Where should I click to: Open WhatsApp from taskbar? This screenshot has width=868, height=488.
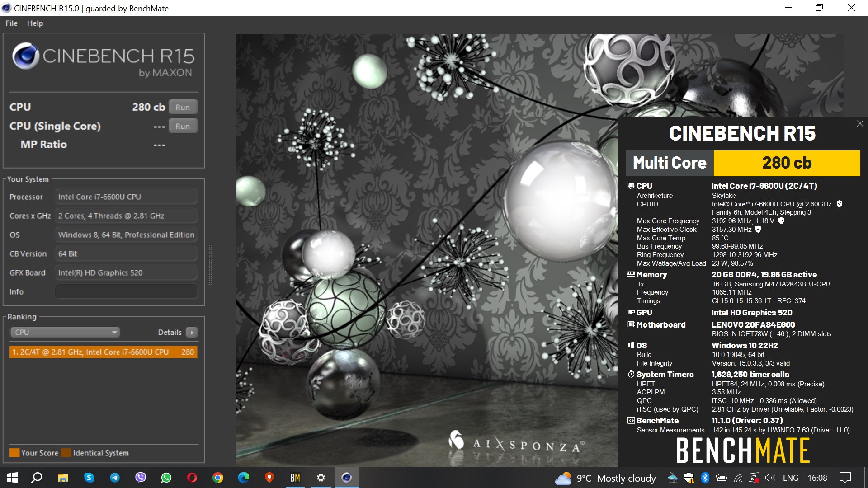(166, 478)
